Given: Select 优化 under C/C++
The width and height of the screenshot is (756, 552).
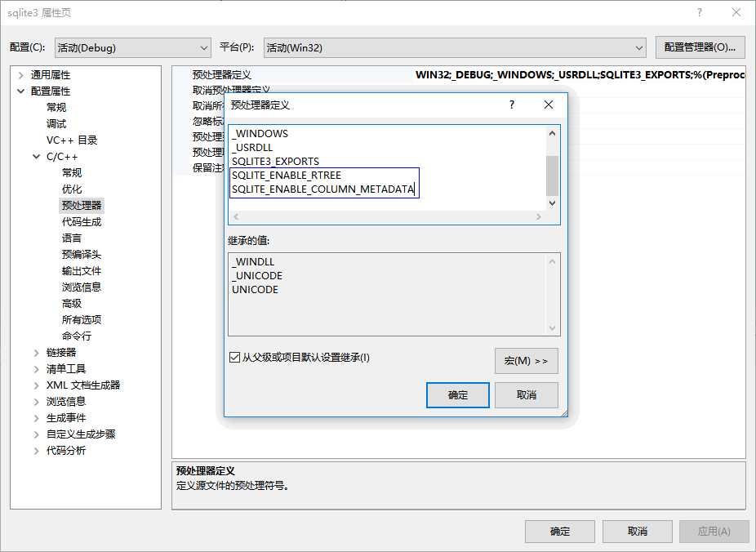Looking at the screenshot, I should click(x=72, y=189).
